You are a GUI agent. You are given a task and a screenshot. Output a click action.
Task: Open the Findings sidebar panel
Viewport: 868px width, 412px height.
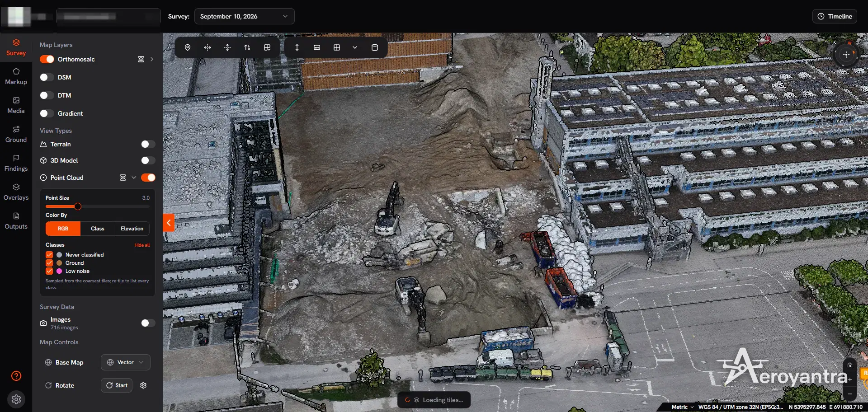(x=16, y=163)
